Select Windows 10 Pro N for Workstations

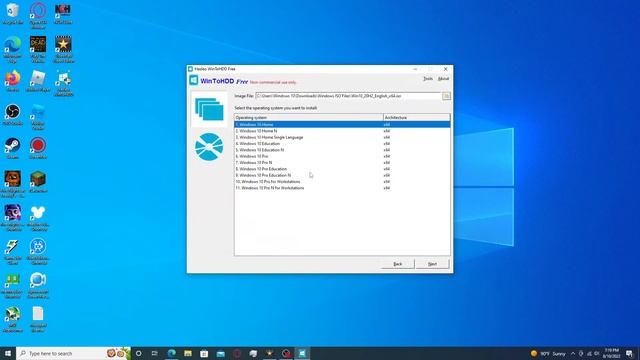click(x=342, y=188)
